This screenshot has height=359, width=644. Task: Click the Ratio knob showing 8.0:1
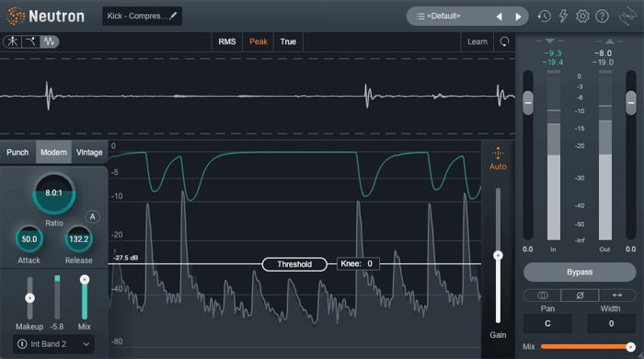point(53,193)
